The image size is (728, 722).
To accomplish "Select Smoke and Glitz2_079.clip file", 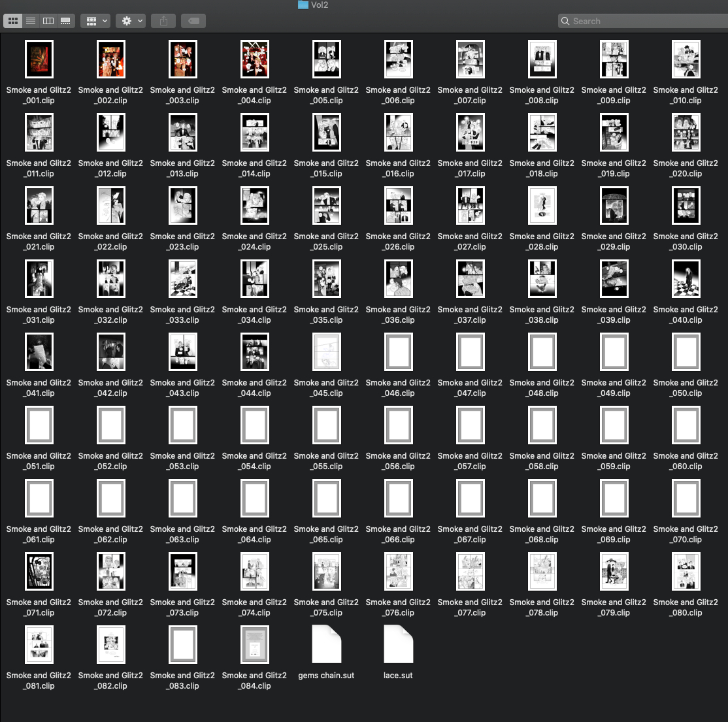I will pos(614,572).
